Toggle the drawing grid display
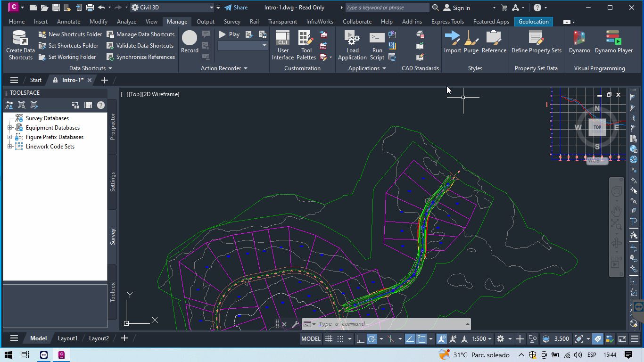 click(x=329, y=339)
